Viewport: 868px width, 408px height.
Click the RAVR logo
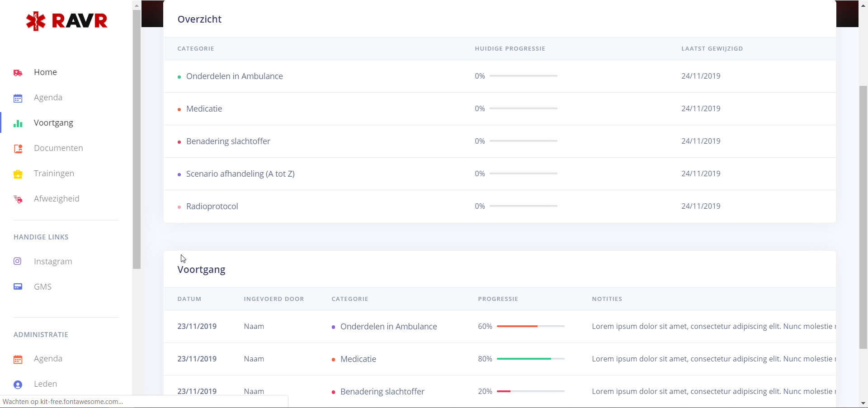[66, 21]
